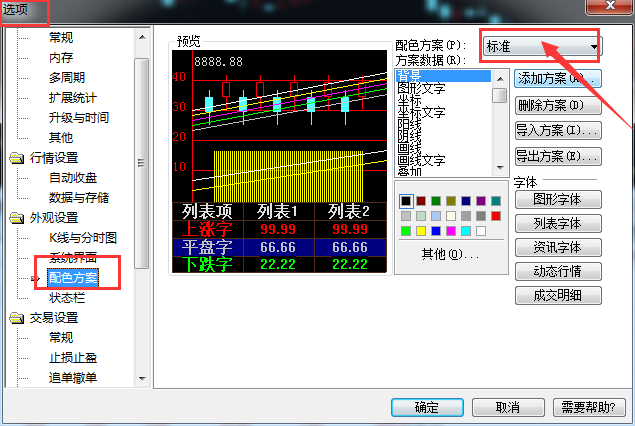The image size is (635, 426).
Task: Select 数据与存储 in the options tree
Action: pos(79,198)
